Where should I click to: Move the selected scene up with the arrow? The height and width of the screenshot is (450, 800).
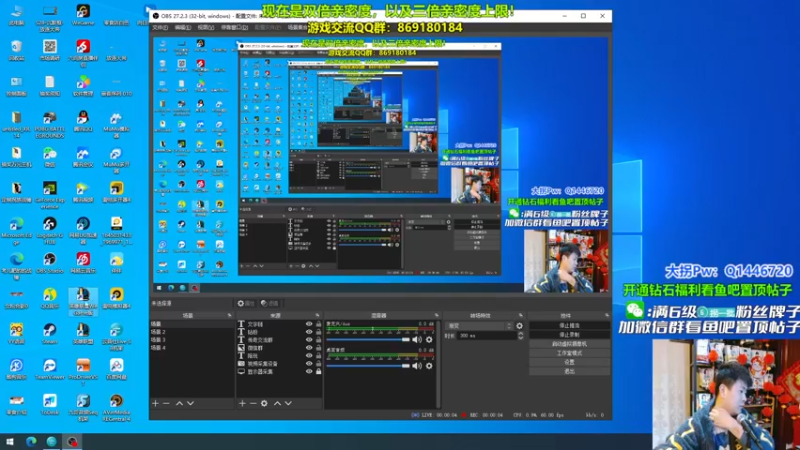[179, 403]
